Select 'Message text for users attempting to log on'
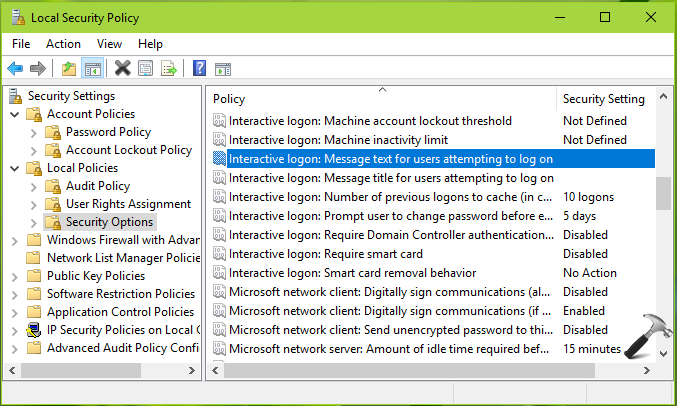Screen dimensions: 677x406 (433, 159)
